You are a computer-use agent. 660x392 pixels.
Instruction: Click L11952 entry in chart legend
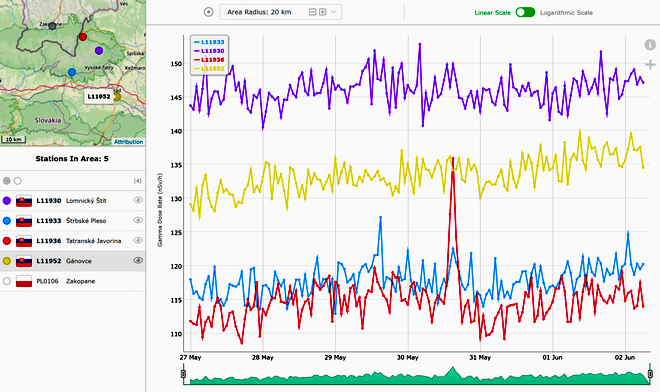209,69
